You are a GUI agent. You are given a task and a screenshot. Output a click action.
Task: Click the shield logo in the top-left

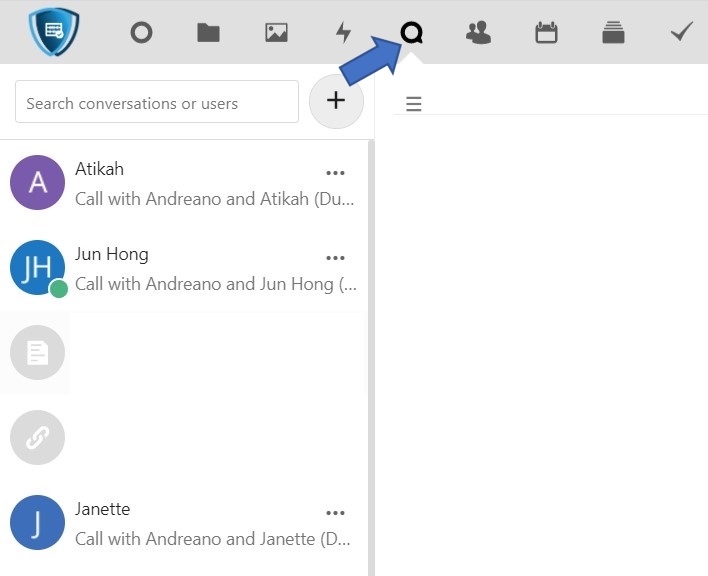(x=53, y=32)
